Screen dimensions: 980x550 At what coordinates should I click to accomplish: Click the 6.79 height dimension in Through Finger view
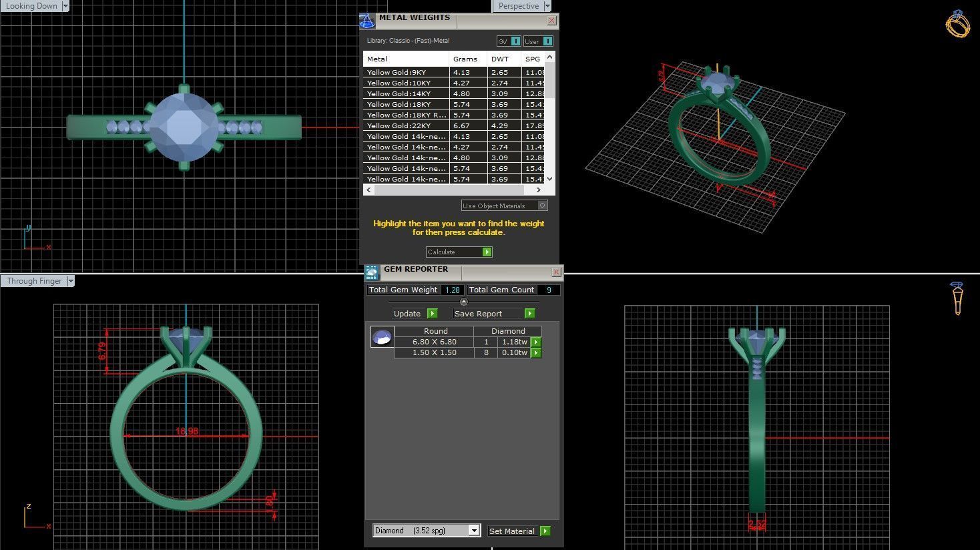click(102, 352)
